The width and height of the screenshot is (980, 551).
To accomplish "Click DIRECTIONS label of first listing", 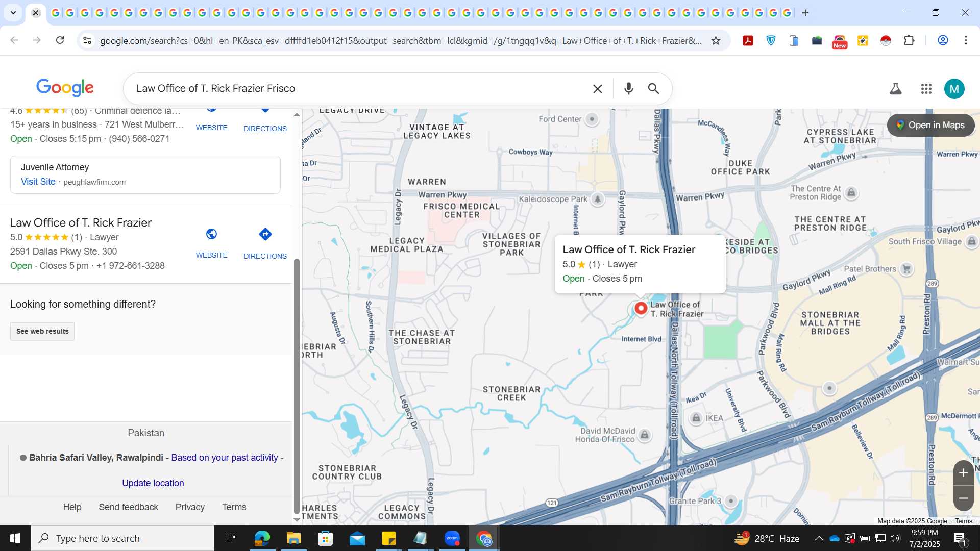I will (265, 129).
